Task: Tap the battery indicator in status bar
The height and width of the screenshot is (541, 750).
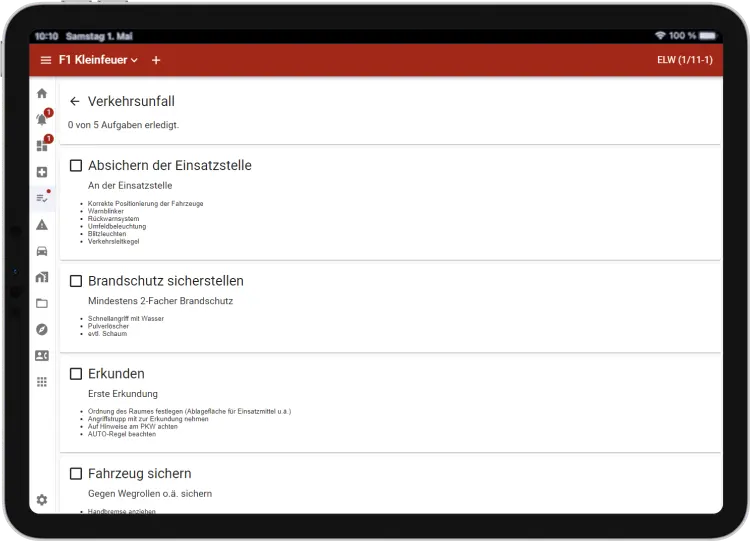Action: pyautogui.click(x=707, y=36)
